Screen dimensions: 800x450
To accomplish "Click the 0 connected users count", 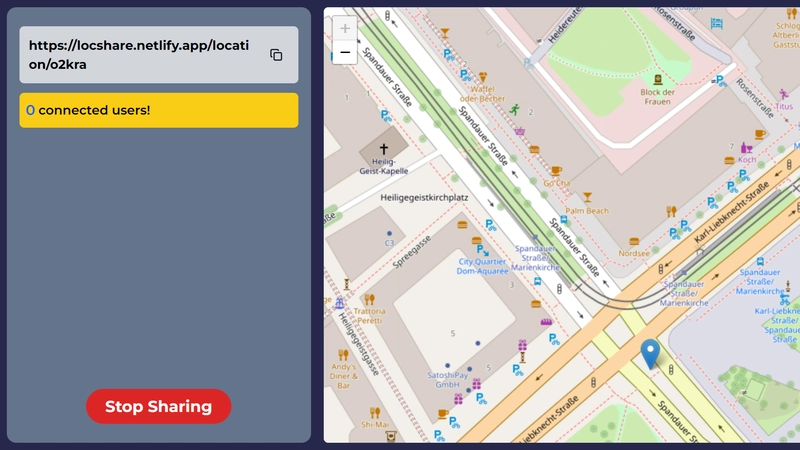I will pos(30,110).
